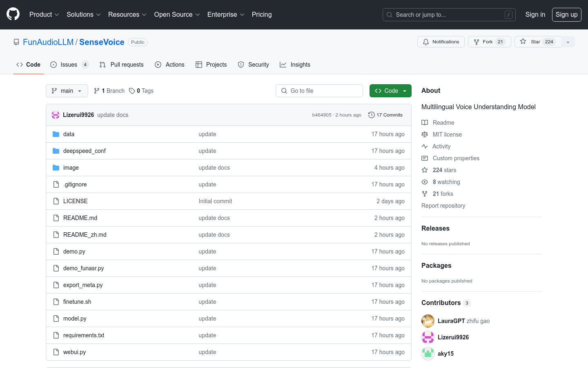Click the LICENSE file icon
The image size is (588, 368).
tap(56, 201)
